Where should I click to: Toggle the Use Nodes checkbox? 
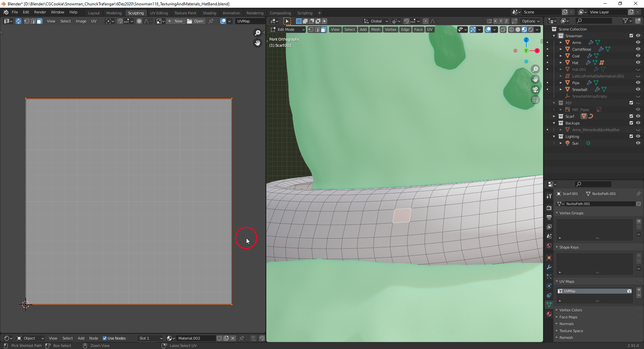coord(105,338)
